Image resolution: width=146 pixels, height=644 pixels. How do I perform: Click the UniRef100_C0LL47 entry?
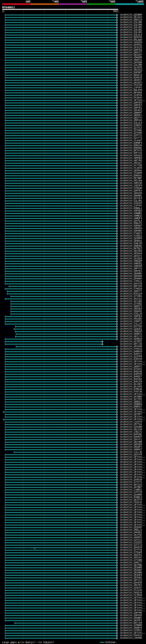(131, 324)
